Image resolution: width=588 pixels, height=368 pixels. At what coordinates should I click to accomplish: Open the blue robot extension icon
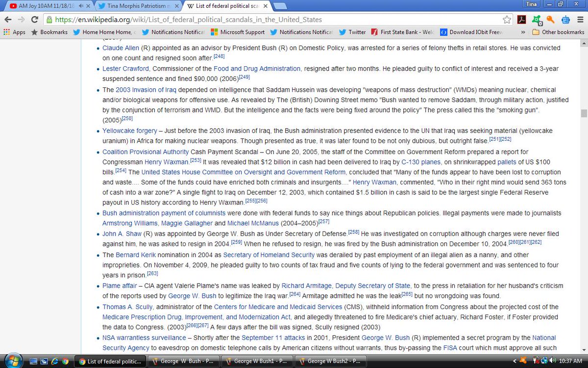click(x=565, y=20)
